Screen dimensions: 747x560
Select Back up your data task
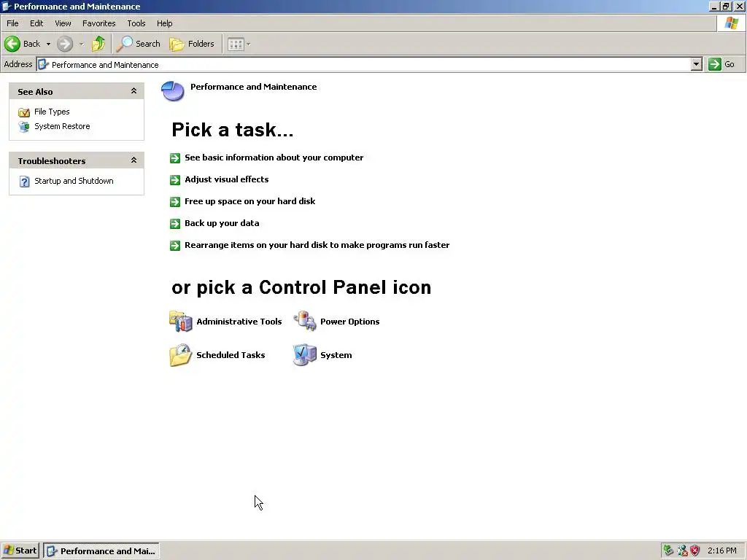(222, 223)
